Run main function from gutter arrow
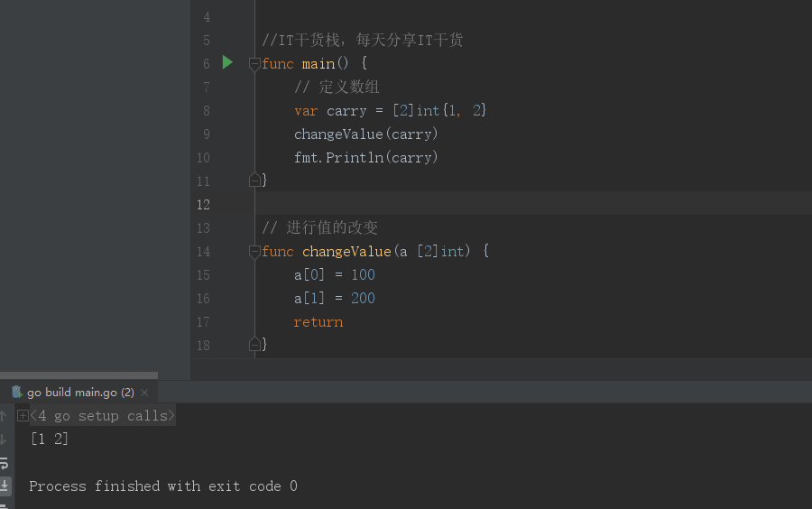The image size is (812, 509). (x=227, y=62)
